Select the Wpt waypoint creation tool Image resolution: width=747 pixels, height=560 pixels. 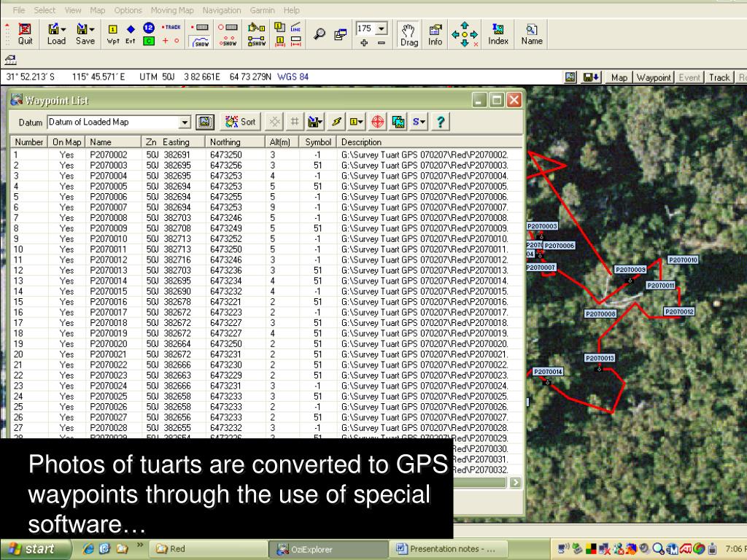(x=112, y=33)
